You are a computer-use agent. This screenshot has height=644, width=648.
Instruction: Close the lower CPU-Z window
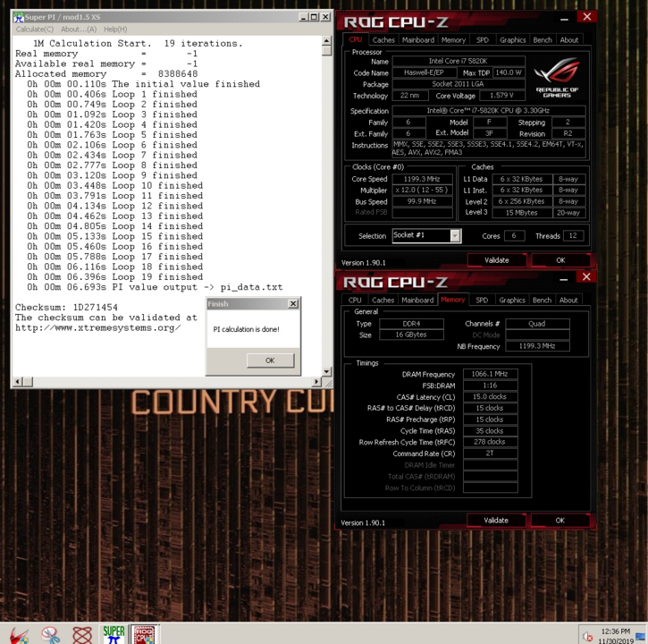pyautogui.click(x=586, y=277)
